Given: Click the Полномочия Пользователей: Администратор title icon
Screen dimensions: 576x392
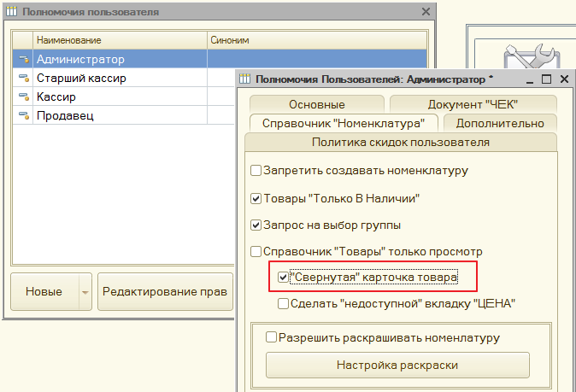Looking at the screenshot, I should point(244,79).
